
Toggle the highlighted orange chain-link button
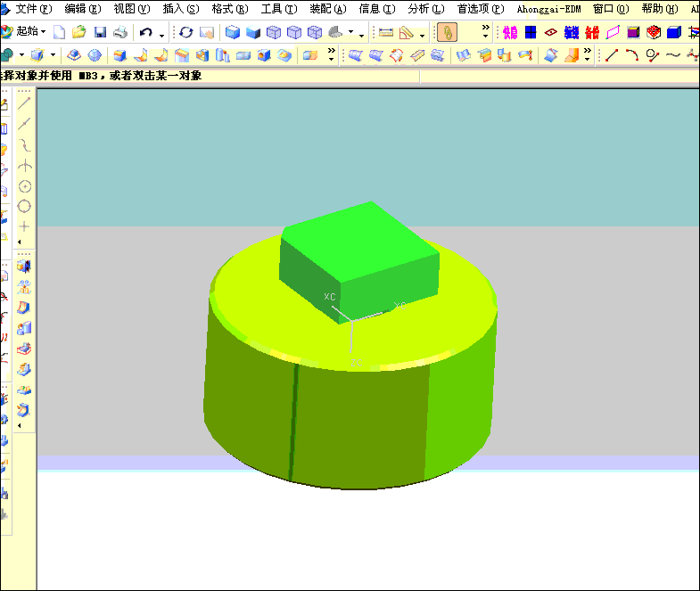coord(448,32)
